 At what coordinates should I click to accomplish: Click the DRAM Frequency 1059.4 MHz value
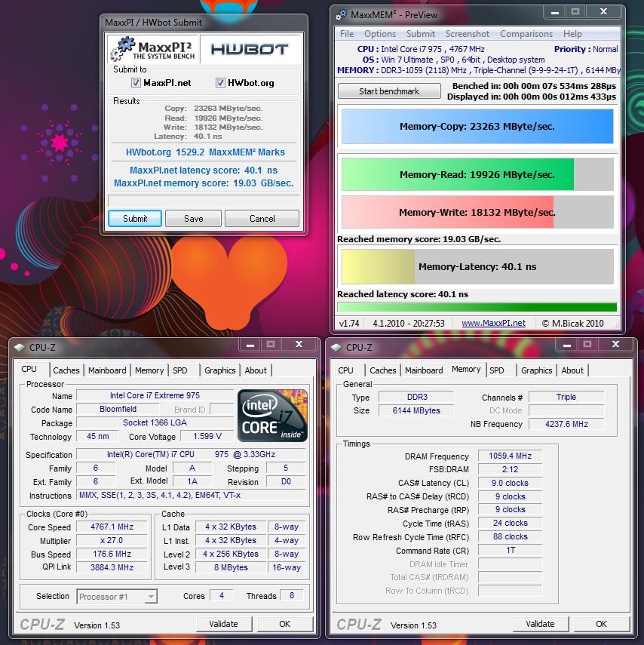[x=510, y=456]
